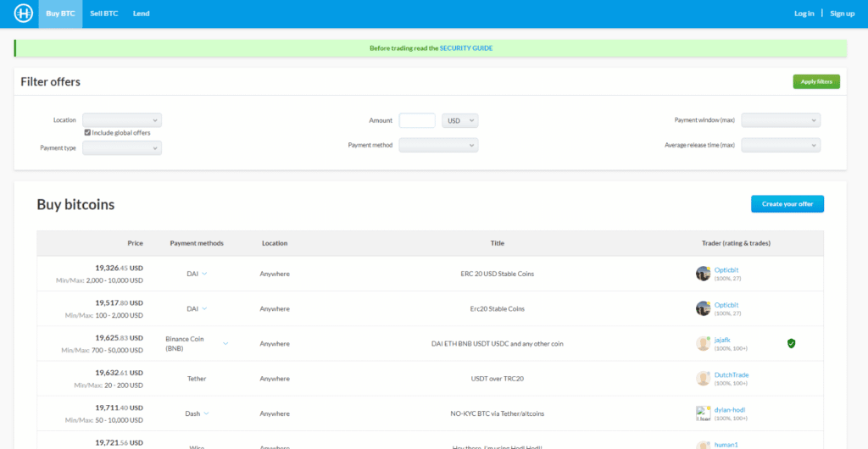Click jajafk trader avatar
Image resolution: width=868 pixels, height=449 pixels.
click(x=703, y=343)
